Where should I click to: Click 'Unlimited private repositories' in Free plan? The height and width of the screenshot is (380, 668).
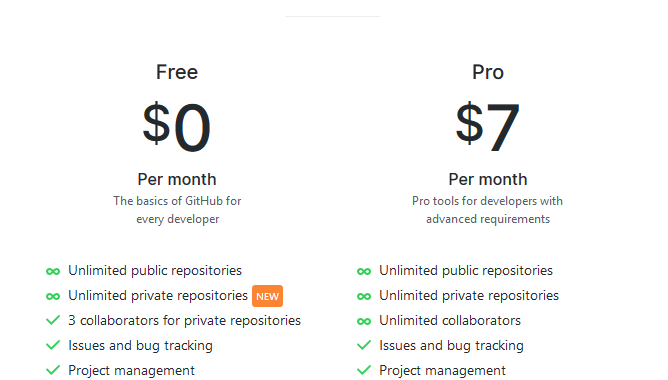[158, 296]
